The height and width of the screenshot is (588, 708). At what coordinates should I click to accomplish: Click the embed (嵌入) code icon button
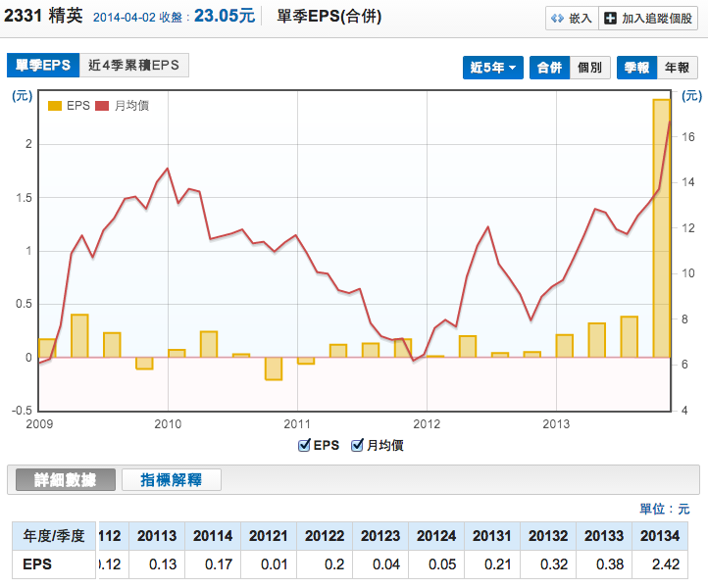click(557, 18)
